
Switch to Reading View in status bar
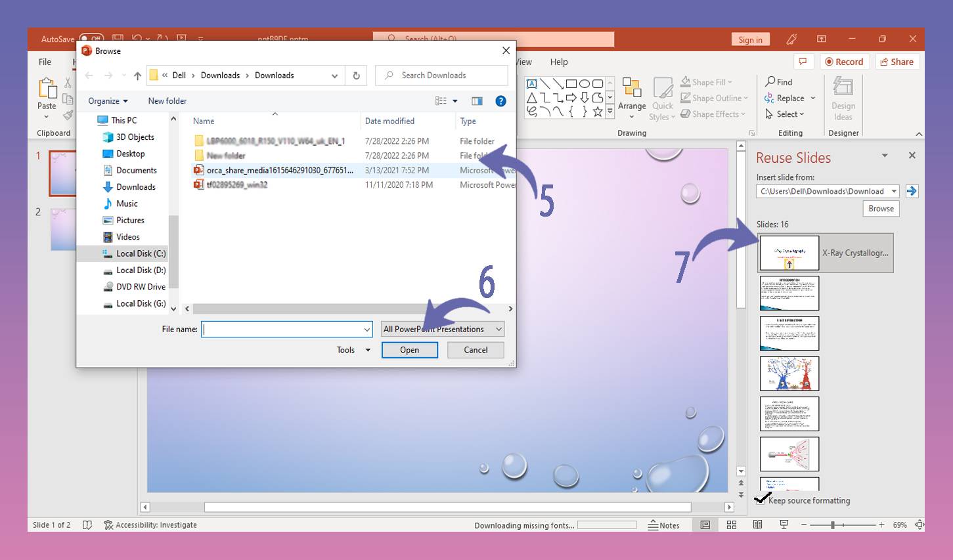(757, 525)
